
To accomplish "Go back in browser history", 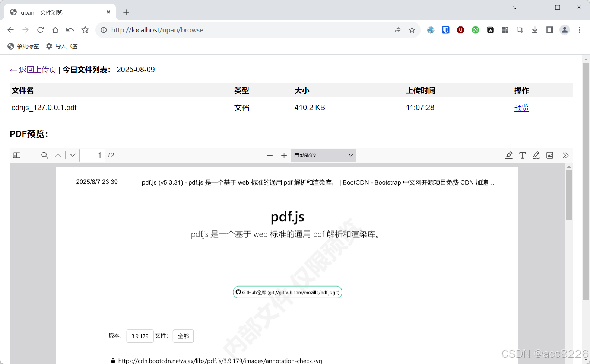I will [x=11, y=30].
